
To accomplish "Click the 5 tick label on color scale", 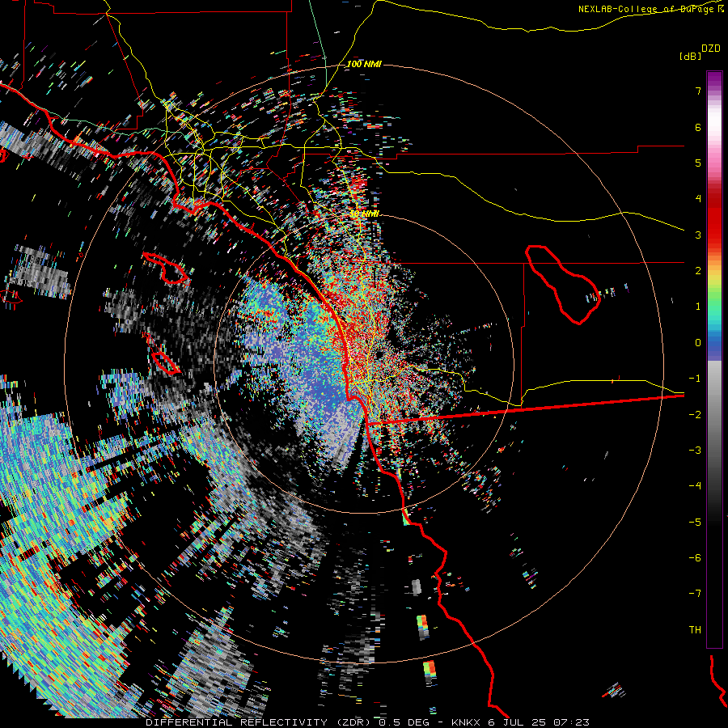I will pos(698,163).
